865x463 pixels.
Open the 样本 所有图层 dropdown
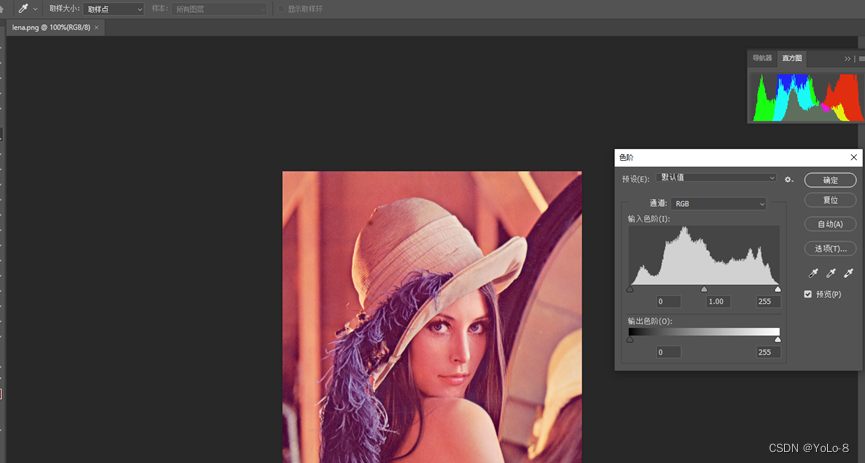[219, 9]
